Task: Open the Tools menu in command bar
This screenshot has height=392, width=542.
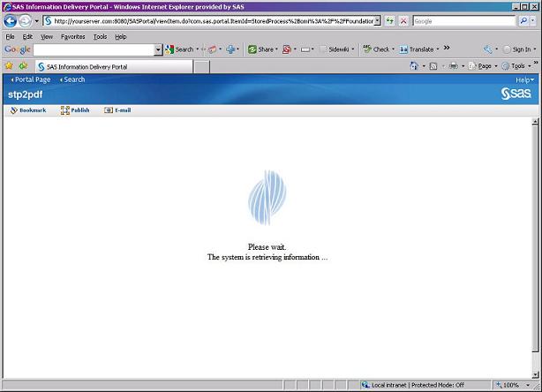Action: coord(513,65)
